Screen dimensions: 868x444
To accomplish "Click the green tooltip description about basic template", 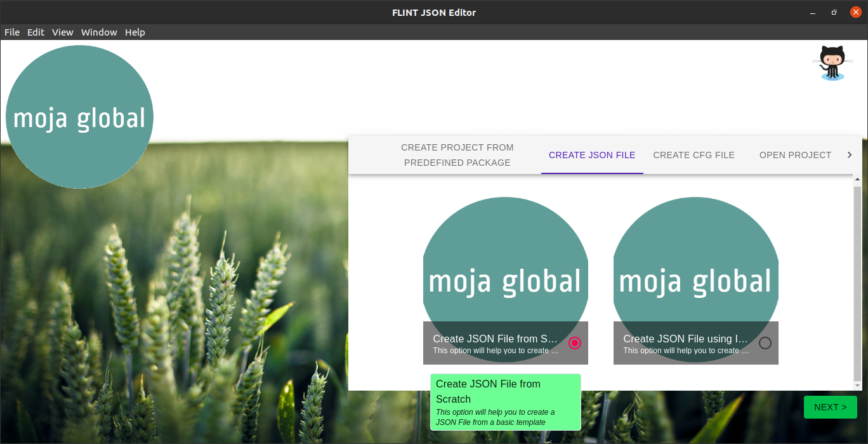I will coord(496,417).
